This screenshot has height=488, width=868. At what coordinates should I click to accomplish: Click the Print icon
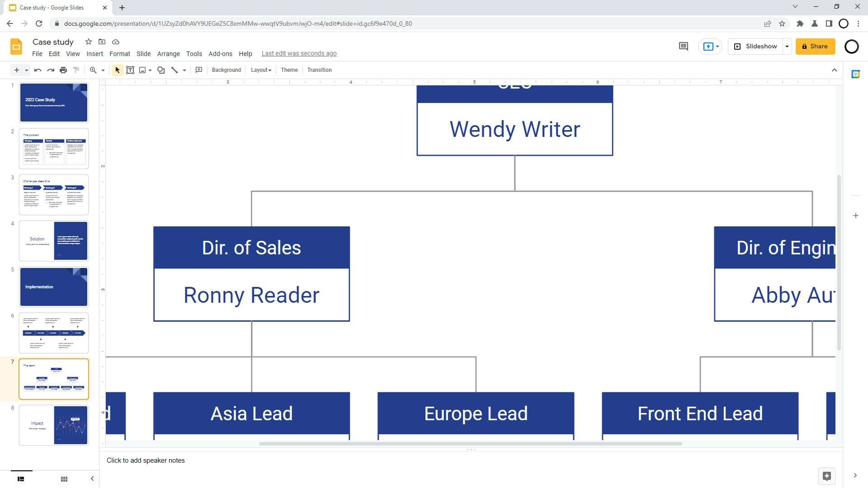(x=63, y=70)
